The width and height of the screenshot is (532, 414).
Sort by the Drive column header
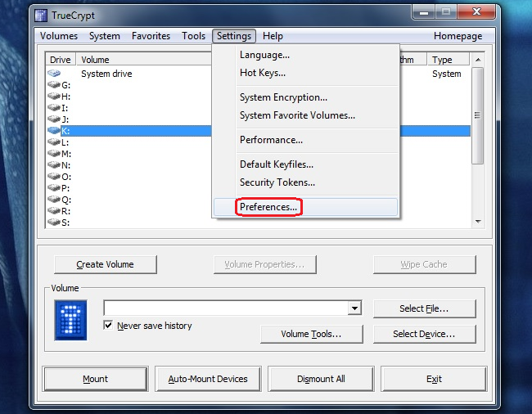click(61, 60)
